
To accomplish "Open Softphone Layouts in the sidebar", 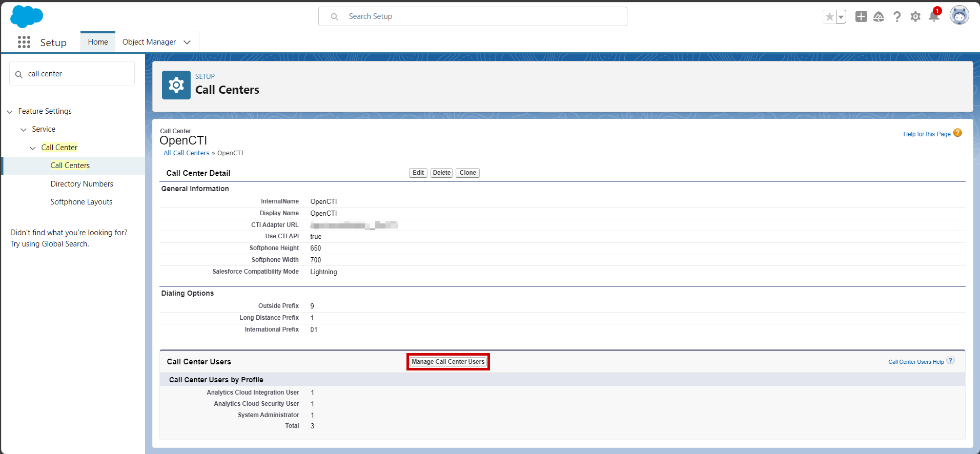I will click(81, 202).
